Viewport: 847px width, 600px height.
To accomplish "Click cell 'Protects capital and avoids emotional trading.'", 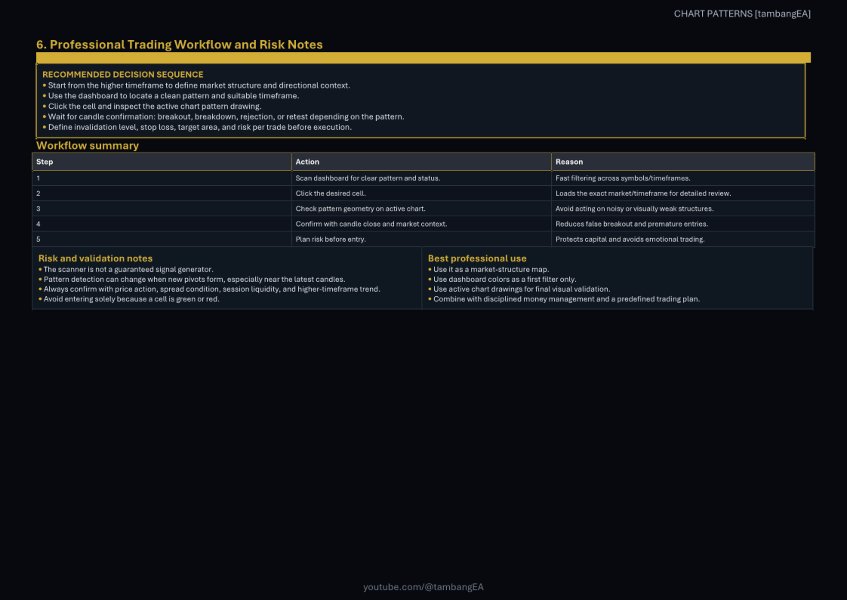I will (x=683, y=239).
